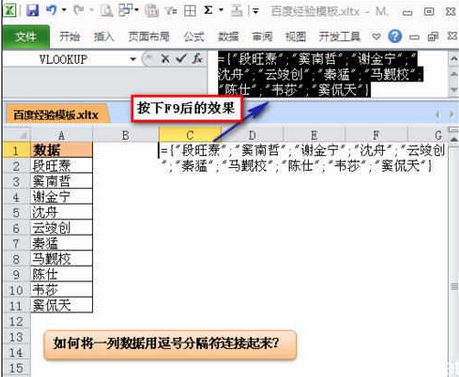Click cell A1 containing 数据

click(61, 150)
